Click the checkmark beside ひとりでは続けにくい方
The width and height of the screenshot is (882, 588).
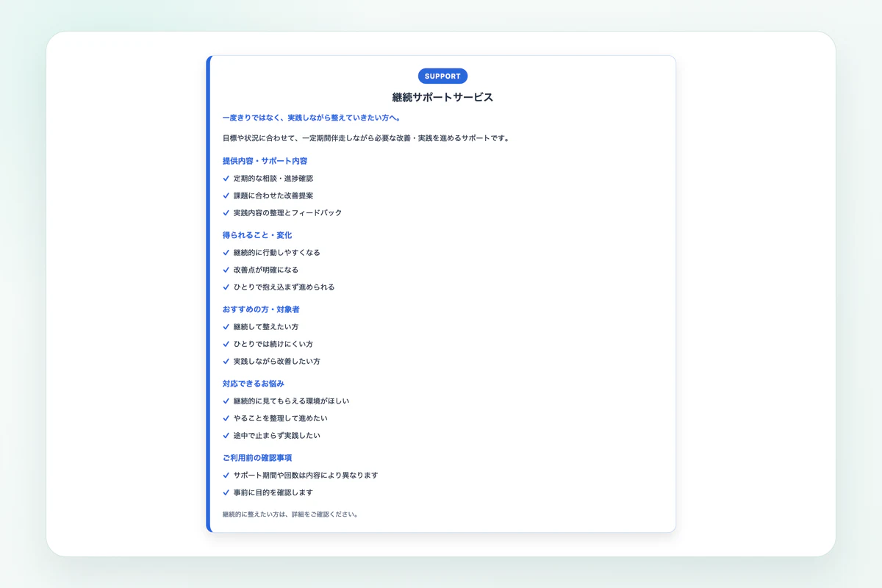[x=226, y=344]
